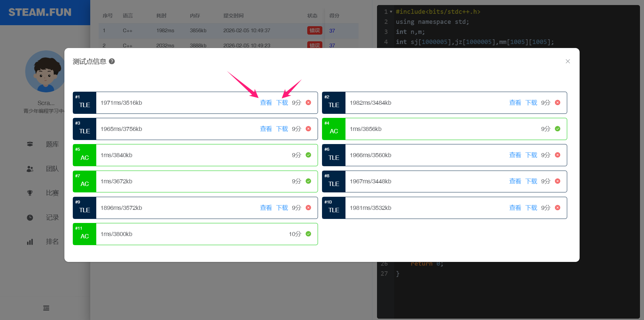Click the #2 TLE status badge
This screenshot has width=644, height=320.
334,103
